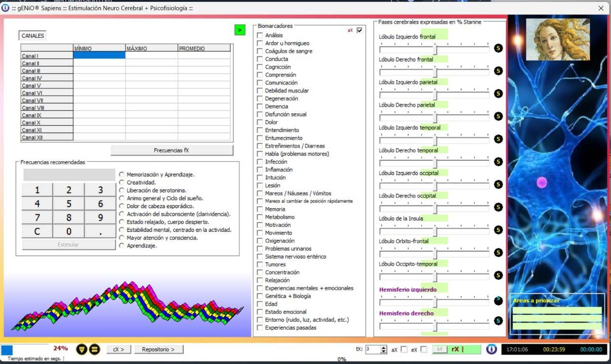Click the blue 5 badge for Hemisferio derecho
This screenshot has width=611, height=364.
pos(498,321)
